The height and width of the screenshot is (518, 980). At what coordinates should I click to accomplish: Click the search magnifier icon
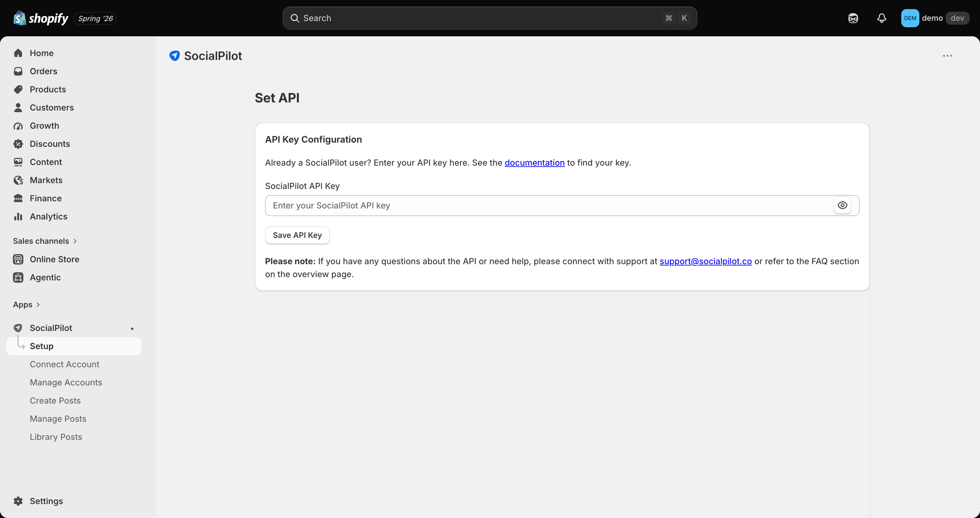(x=295, y=18)
